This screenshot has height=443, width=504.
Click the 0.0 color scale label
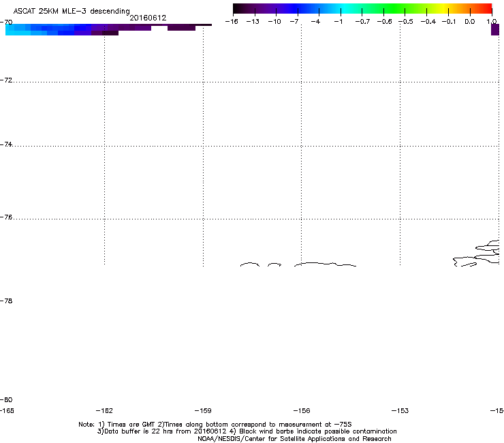pyautogui.click(x=470, y=22)
